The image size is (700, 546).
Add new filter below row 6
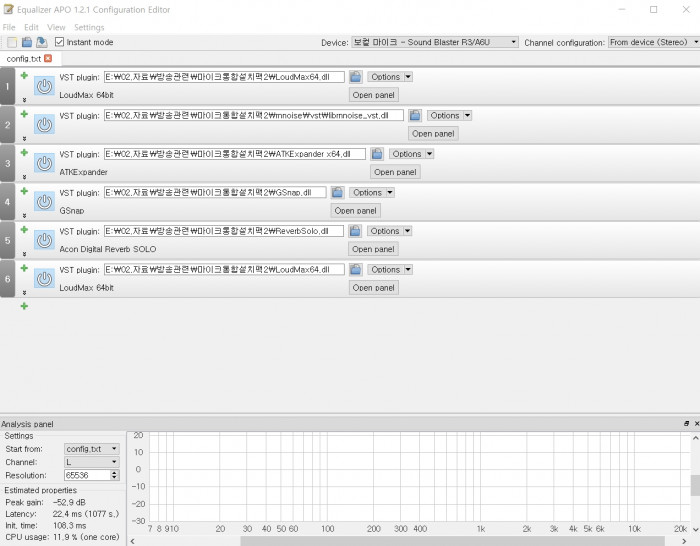coord(24,306)
